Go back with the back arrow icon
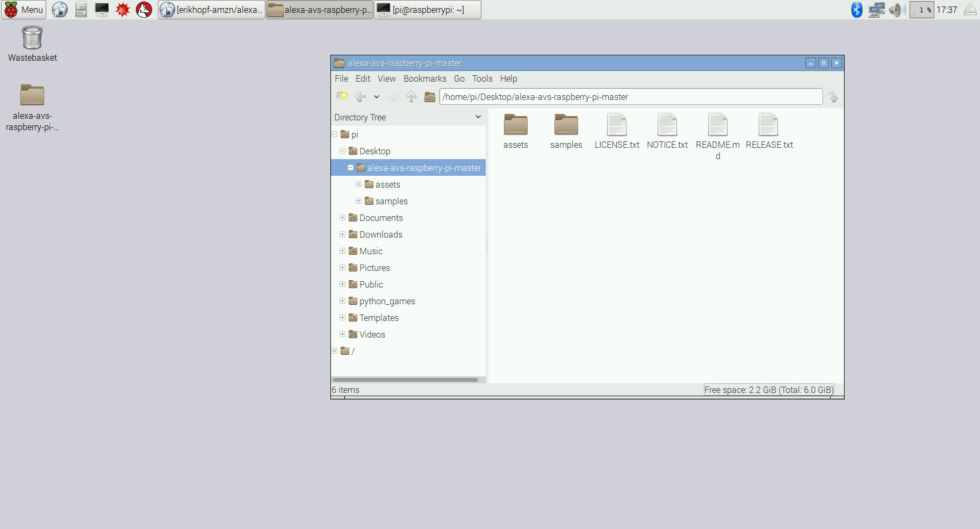 pos(361,97)
